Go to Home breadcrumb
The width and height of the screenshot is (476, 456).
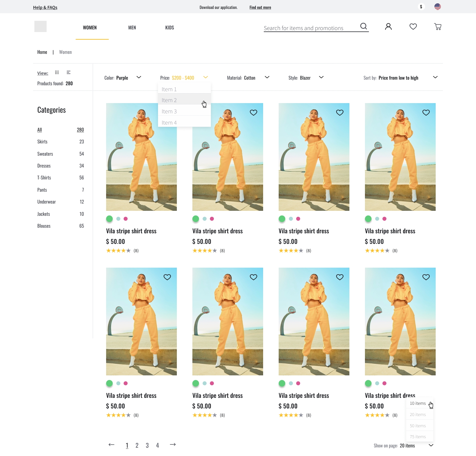tap(42, 52)
